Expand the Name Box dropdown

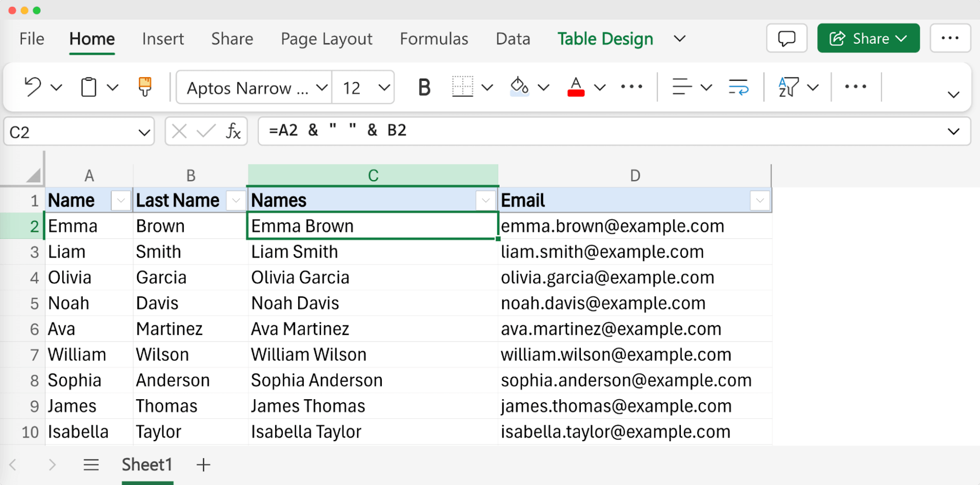143,131
